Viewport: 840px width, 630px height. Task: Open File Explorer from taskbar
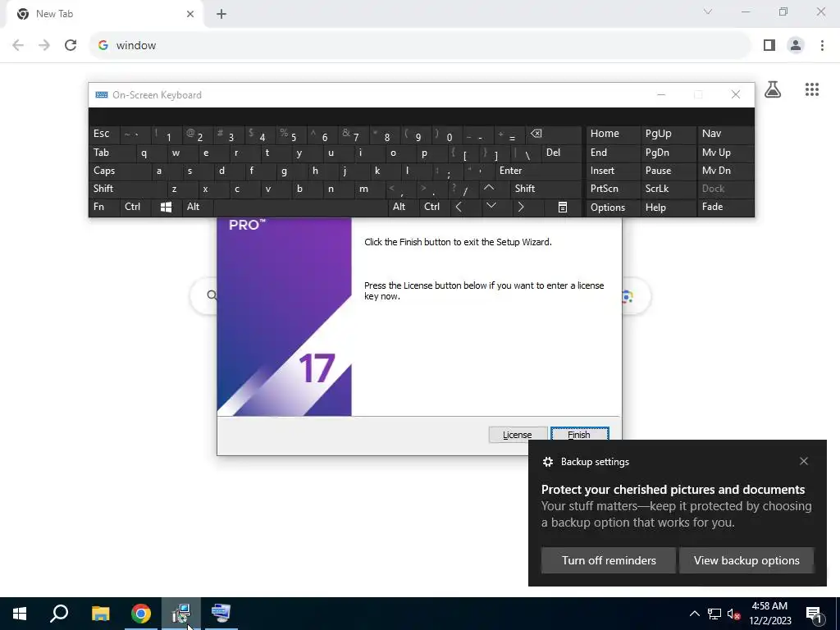[x=100, y=614]
